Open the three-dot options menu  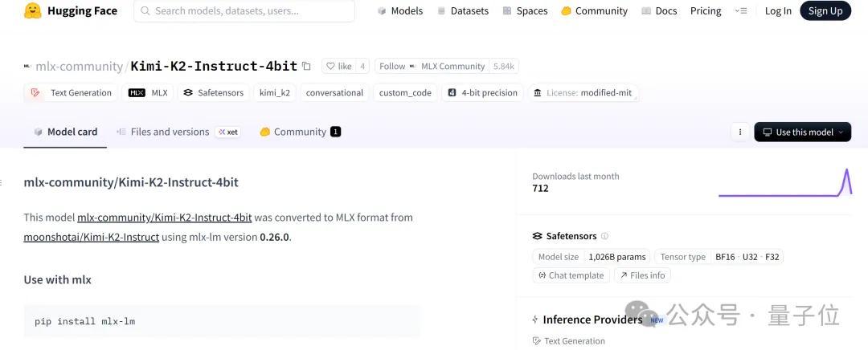(740, 132)
